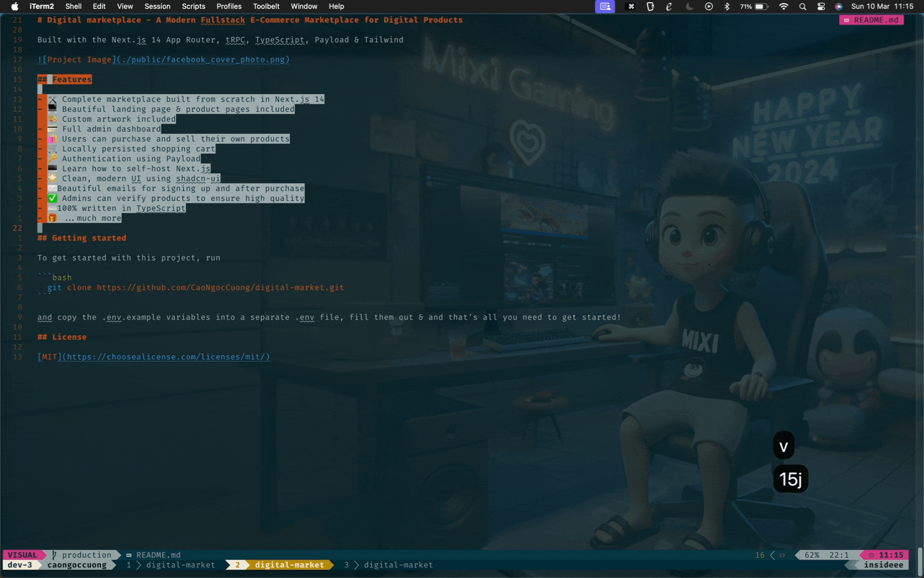Click the production git branch indicator
The width and height of the screenshot is (924, 578).
coord(82,555)
